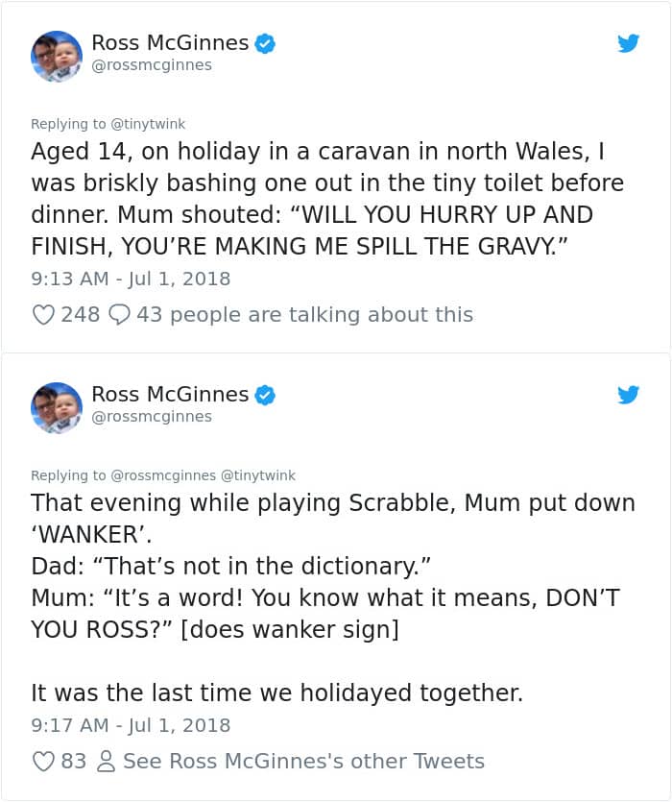Like the first tweet with heart icon

point(43,315)
